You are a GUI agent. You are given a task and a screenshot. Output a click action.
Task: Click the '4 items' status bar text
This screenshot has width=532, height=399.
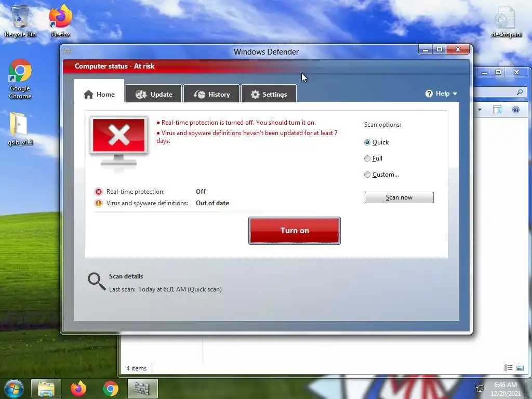[x=137, y=368]
